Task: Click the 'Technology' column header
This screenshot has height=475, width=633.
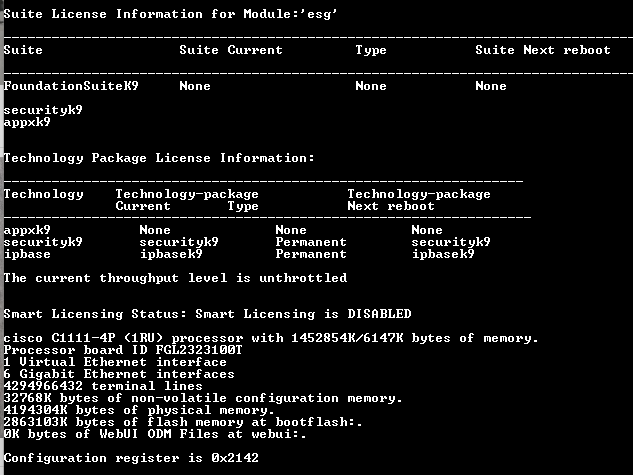Action: pyautogui.click(x=43, y=194)
